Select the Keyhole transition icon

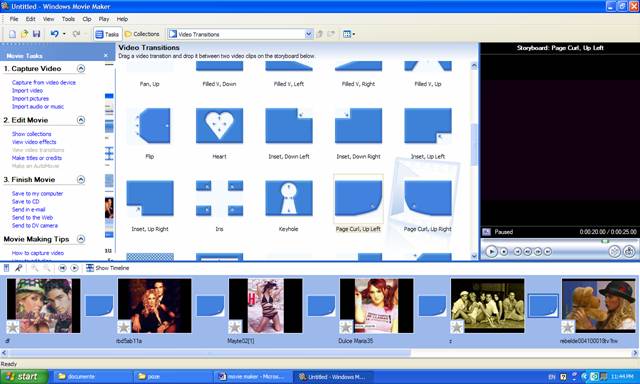click(x=289, y=198)
